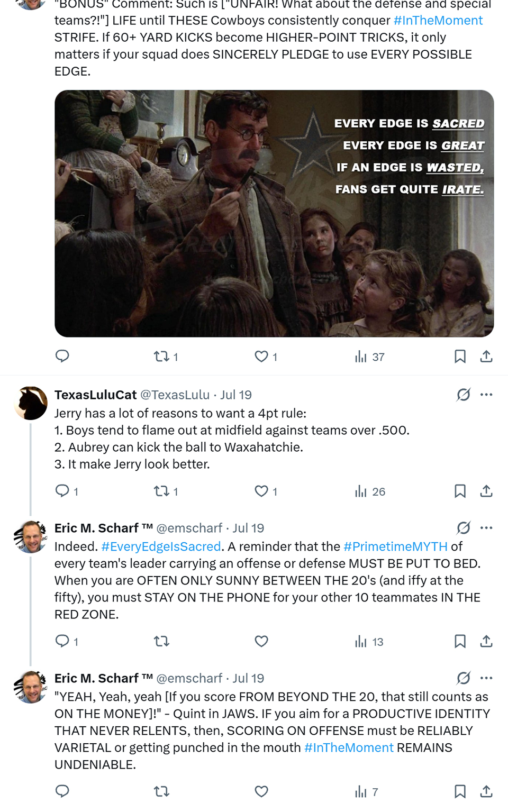Open the #EveryEdgeIsSacred hashtag

point(161,546)
